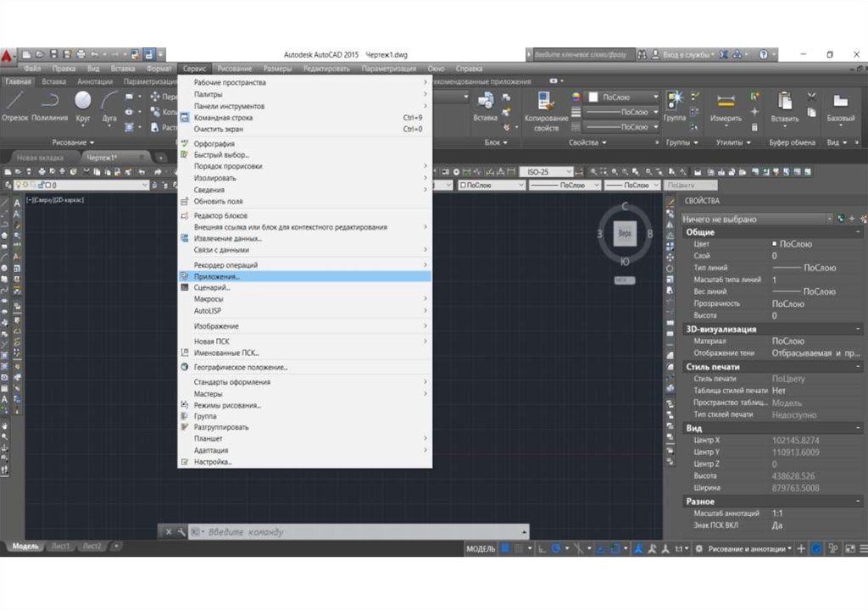
Task: Click the Help question mark icon
Action: point(764,54)
